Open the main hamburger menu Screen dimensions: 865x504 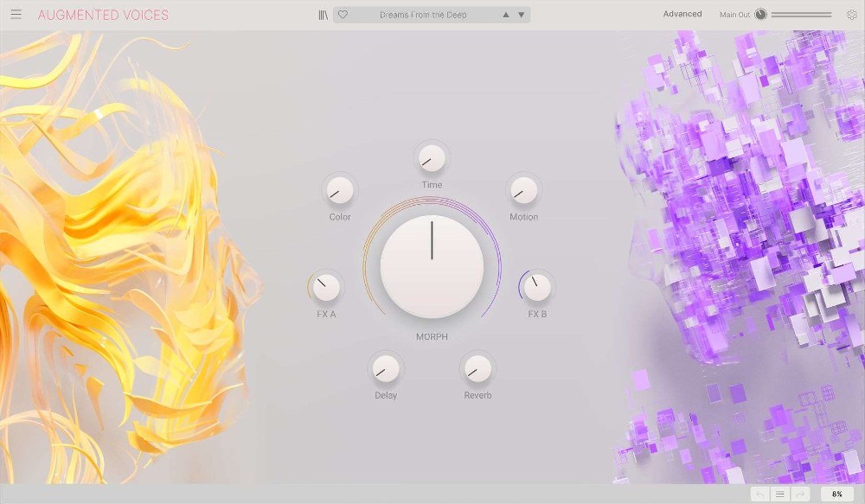16,14
